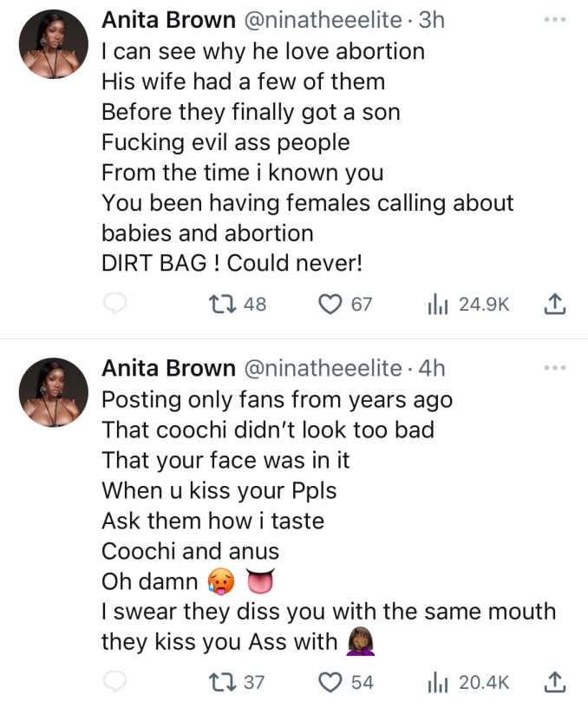Open the 4h timestamp of second tweet
The height and width of the screenshot is (715, 588).
click(x=431, y=368)
